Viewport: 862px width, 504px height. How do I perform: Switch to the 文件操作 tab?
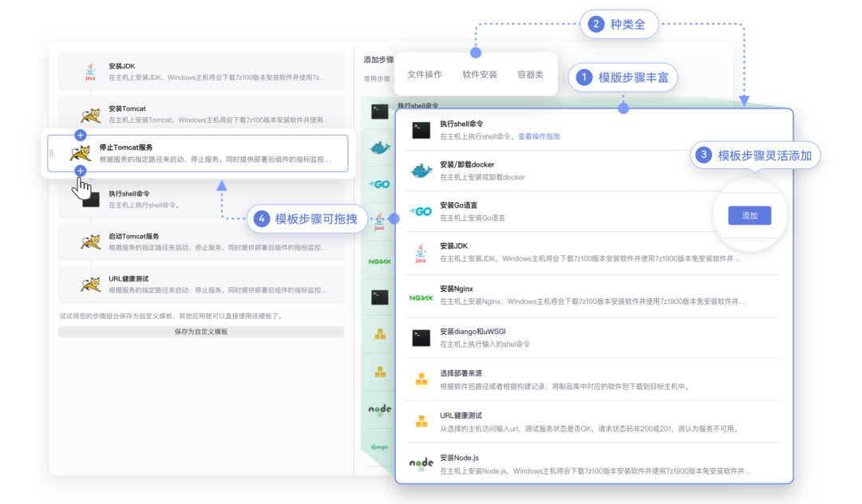(425, 73)
